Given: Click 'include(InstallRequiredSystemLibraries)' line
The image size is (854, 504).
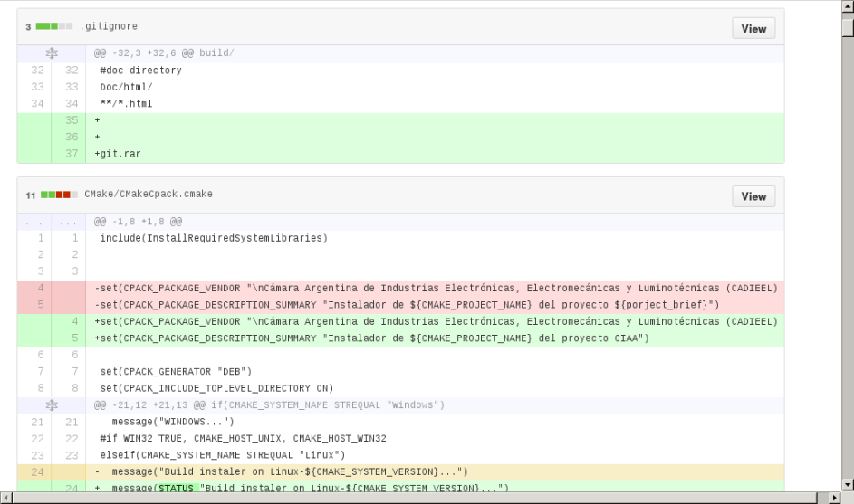Looking at the screenshot, I should [x=435, y=238].
